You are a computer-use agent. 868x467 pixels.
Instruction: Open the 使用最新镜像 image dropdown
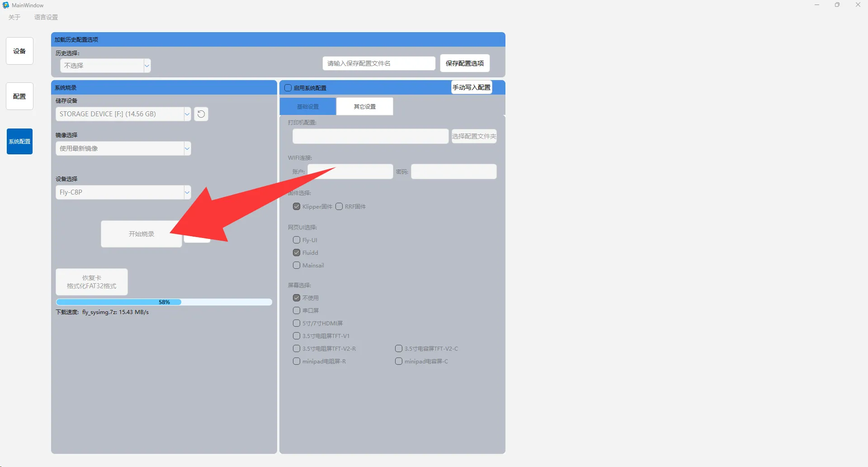pos(123,148)
